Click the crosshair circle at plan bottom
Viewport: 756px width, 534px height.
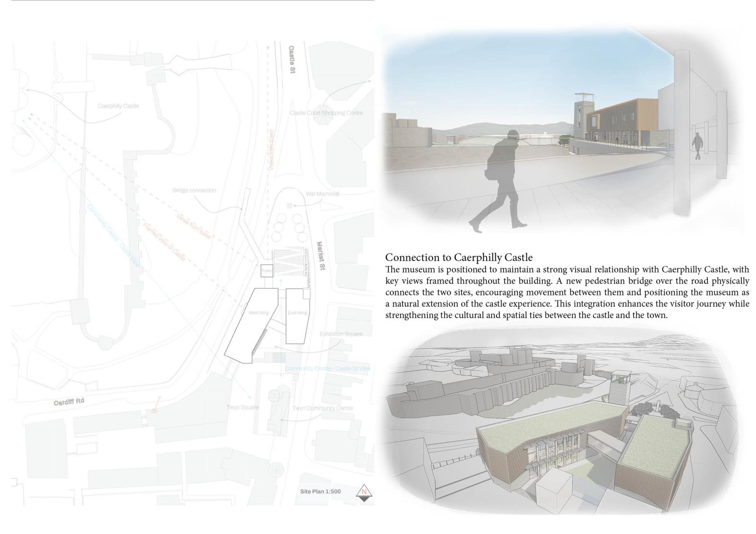pyautogui.click(x=276, y=470)
